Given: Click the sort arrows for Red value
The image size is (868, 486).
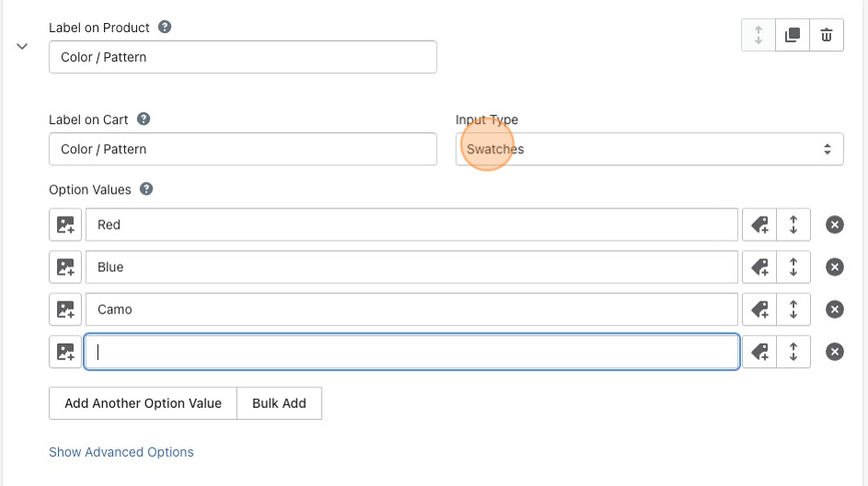Looking at the screenshot, I should pyautogui.click(x=794, y=225).
